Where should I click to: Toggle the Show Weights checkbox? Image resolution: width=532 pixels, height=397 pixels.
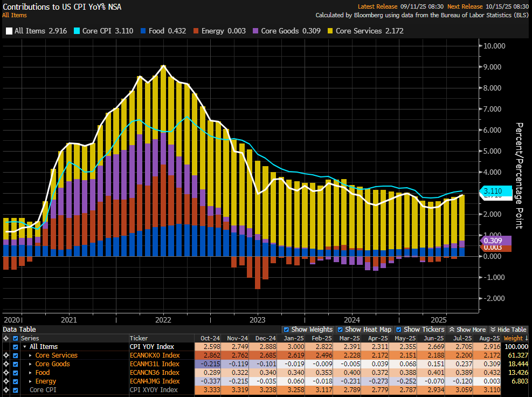coord(286,330)
